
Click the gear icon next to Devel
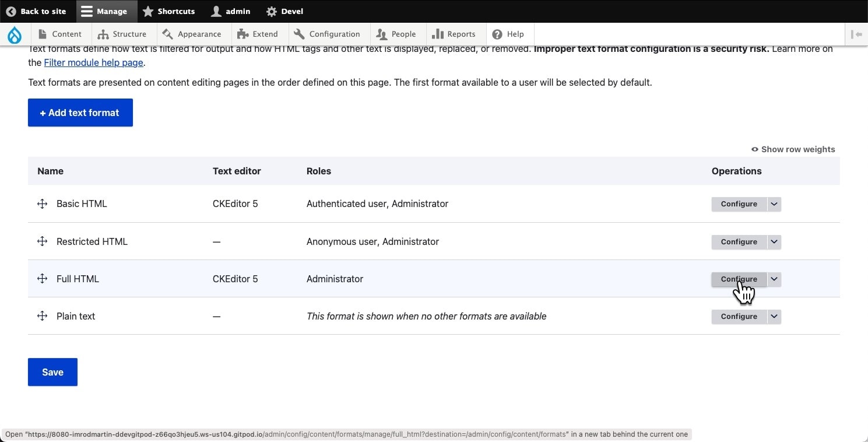(271, 11)
